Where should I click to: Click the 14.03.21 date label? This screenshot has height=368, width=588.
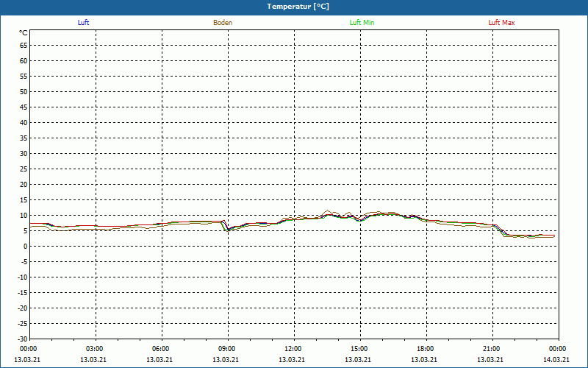point(556,359)
